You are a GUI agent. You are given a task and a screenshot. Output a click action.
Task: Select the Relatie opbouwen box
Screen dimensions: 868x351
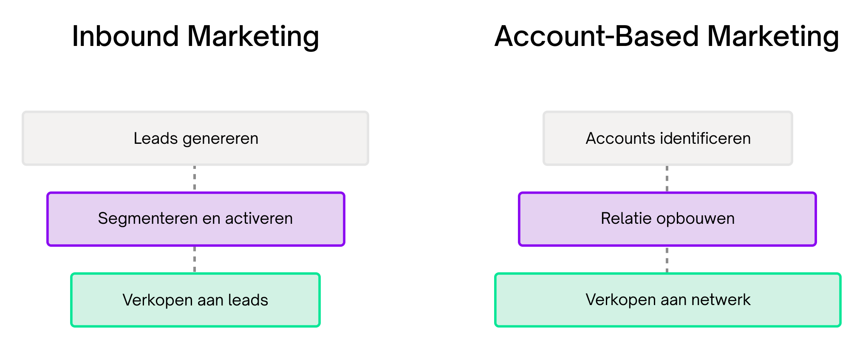click(x=667, y=219)
